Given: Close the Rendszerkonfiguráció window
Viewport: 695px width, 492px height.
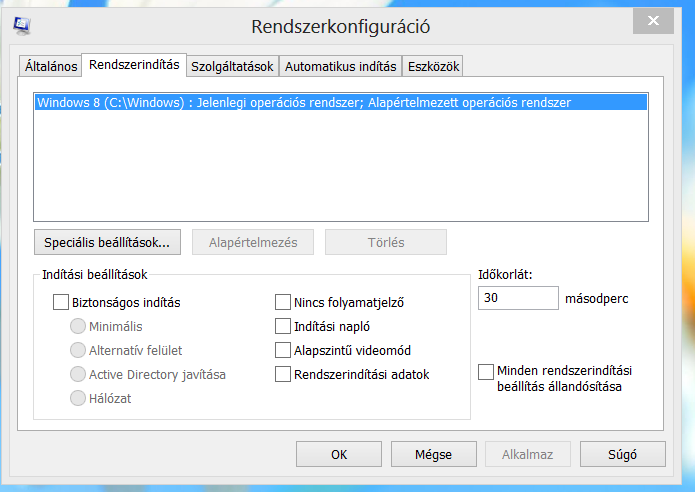Looking at the screenshot, I should pyautogui.click(x=653, y=21).
